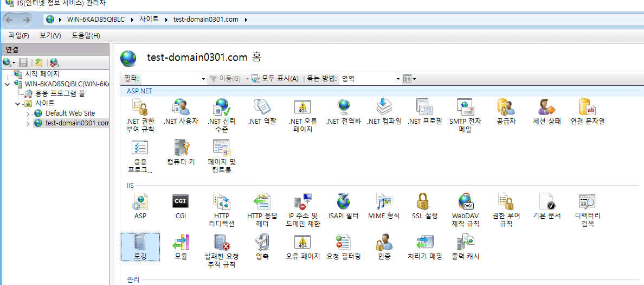The width and height of the screenshot is (644, 285).
Task: Click the delete connection icon in 연결 toolbar
Action: pos(54,62)
